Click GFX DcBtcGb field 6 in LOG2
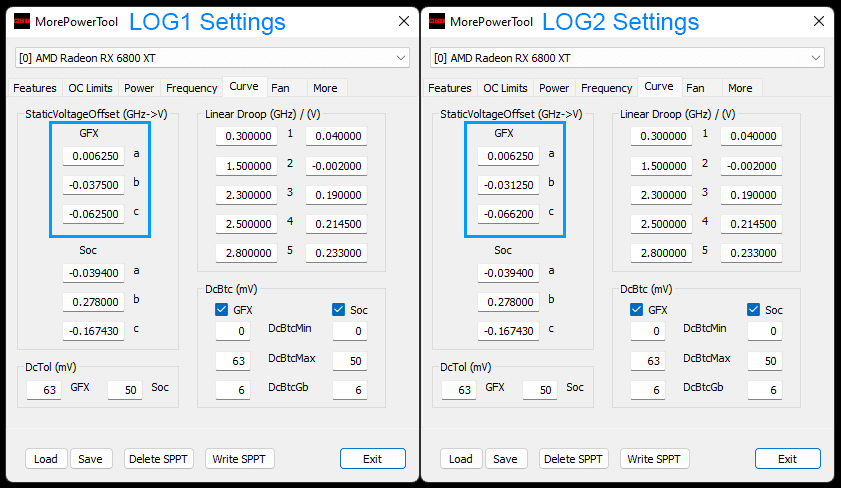 pyautogui.click(x=648, y=390)
